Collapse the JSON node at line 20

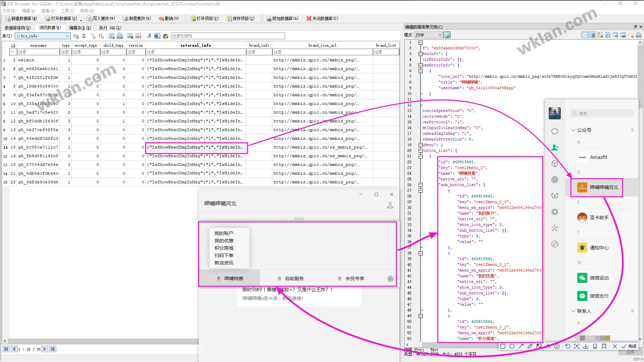[421, 150]
